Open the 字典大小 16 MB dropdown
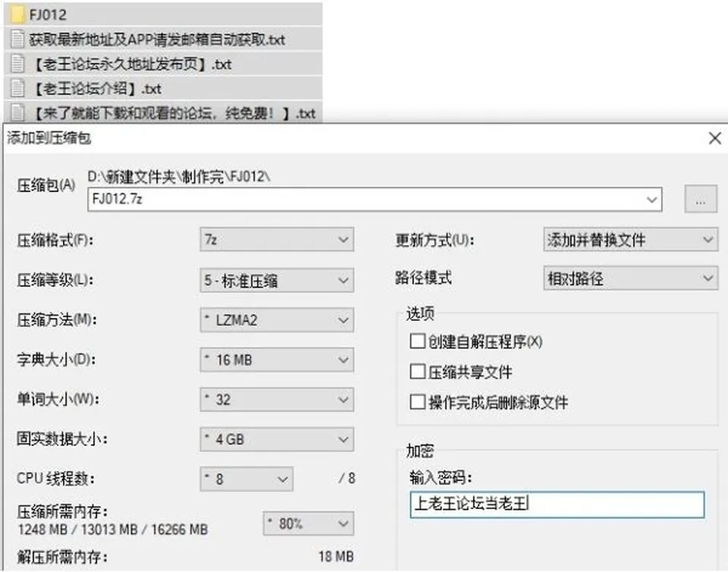Screen dimensions: 728x572 [x=277, y=360]
